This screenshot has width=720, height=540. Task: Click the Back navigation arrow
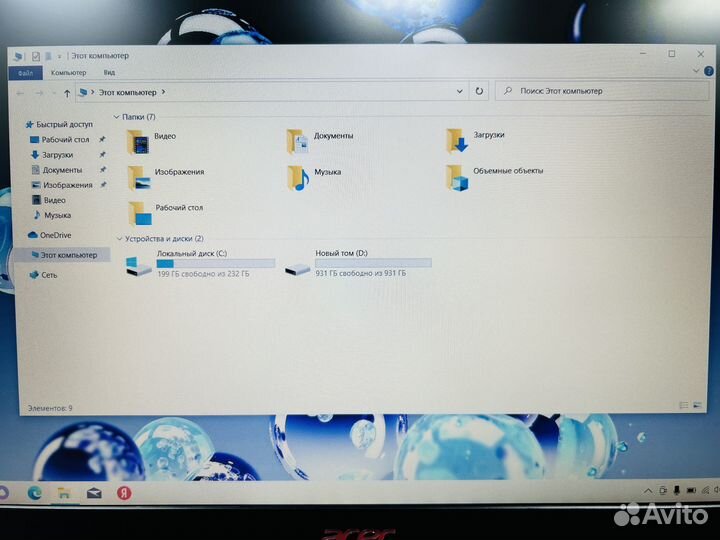20,93
